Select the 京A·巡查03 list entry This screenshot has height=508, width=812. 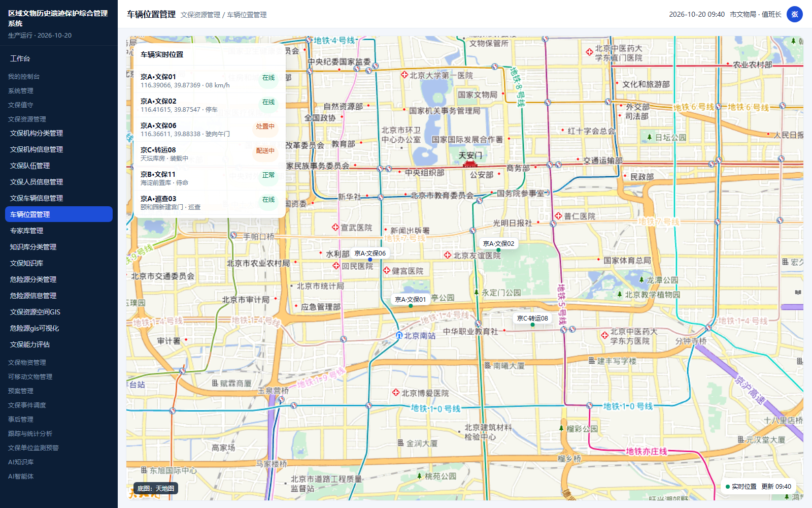point(209,202)
